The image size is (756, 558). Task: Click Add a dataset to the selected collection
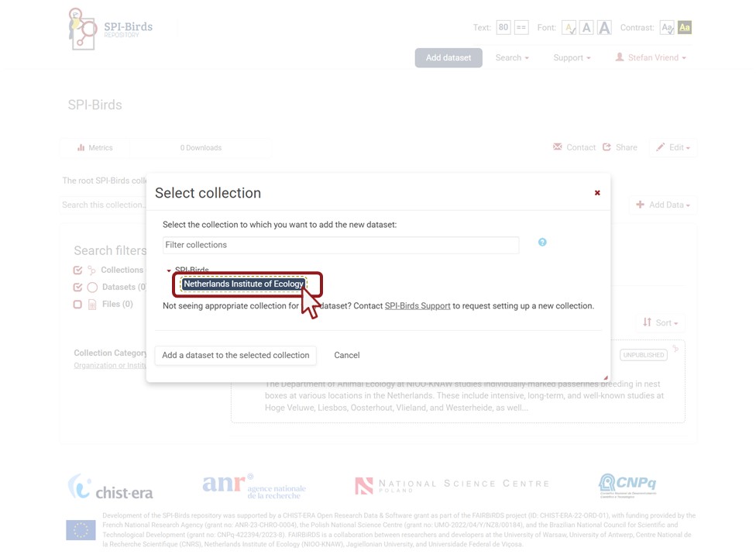[235, 356]
